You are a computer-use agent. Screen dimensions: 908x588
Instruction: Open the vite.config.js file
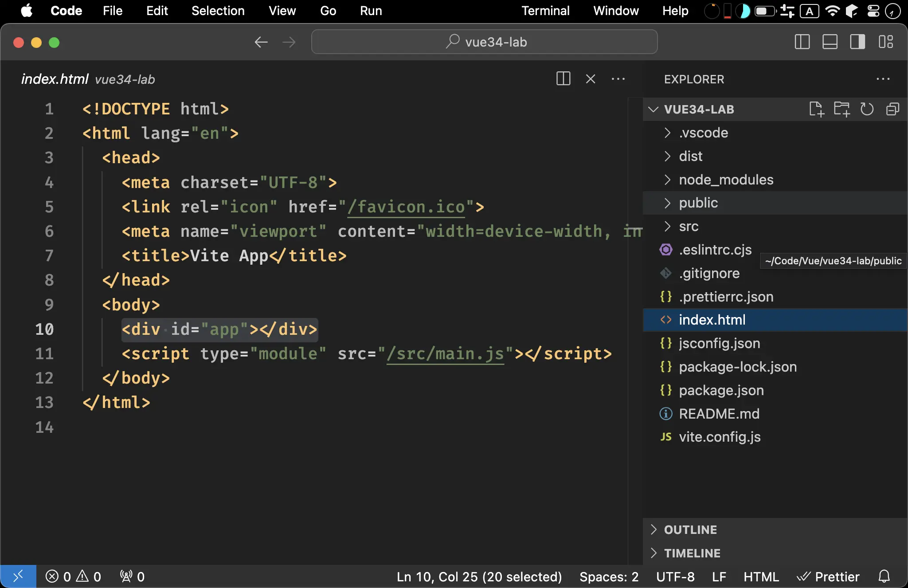point(775,437)
